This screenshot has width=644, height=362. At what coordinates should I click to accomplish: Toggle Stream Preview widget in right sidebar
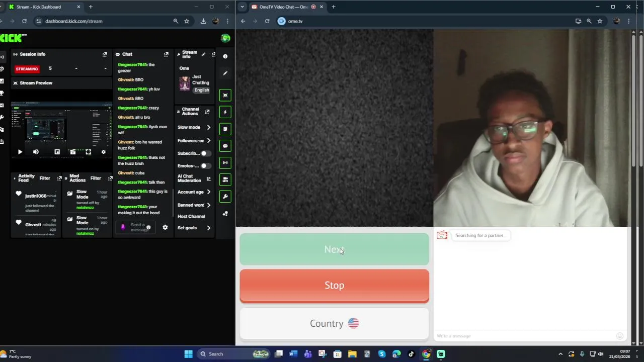225,95
